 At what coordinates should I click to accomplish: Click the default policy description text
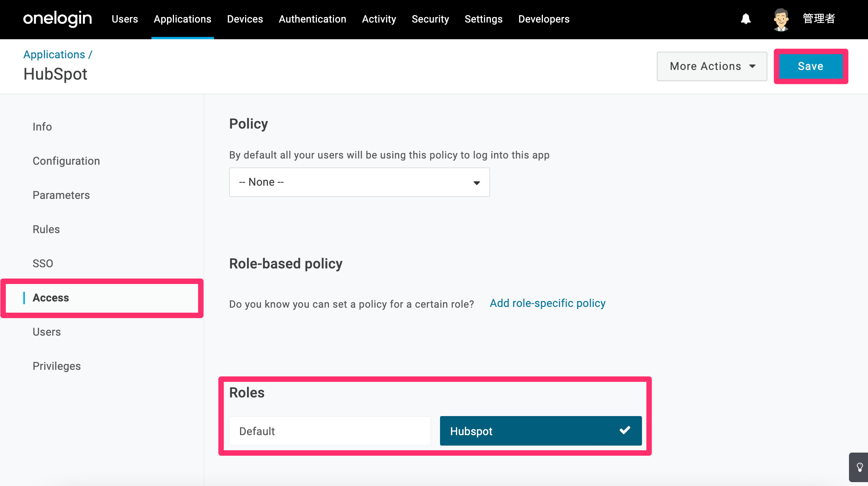(x=389, y=155)
